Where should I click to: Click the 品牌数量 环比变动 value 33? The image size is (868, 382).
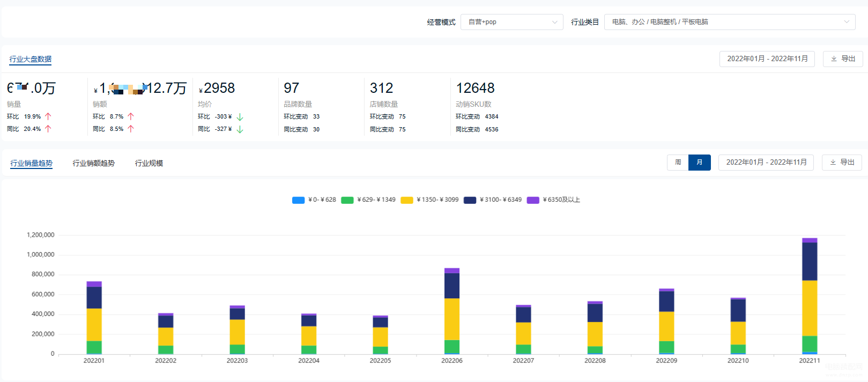(x=316, y=116)
